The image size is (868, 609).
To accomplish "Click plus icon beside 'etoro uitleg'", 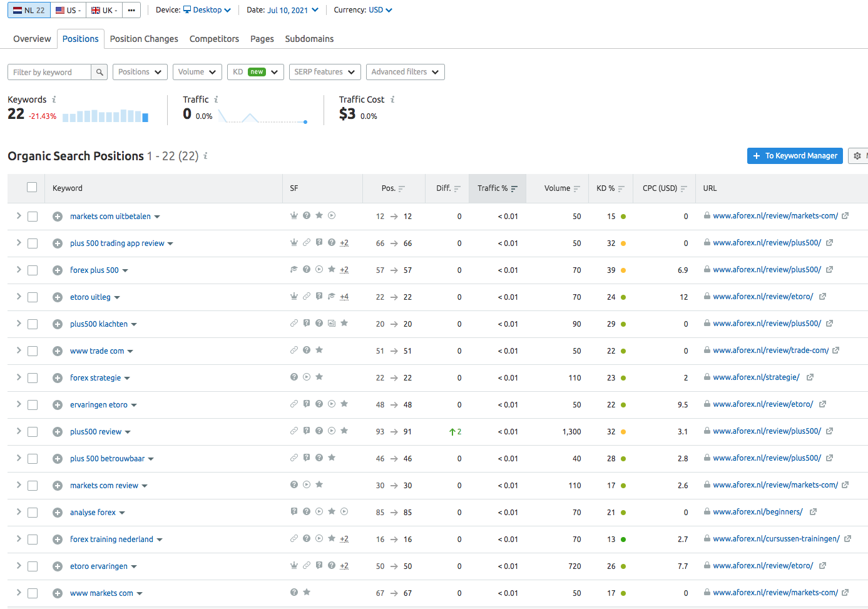I will pos(58,297).
